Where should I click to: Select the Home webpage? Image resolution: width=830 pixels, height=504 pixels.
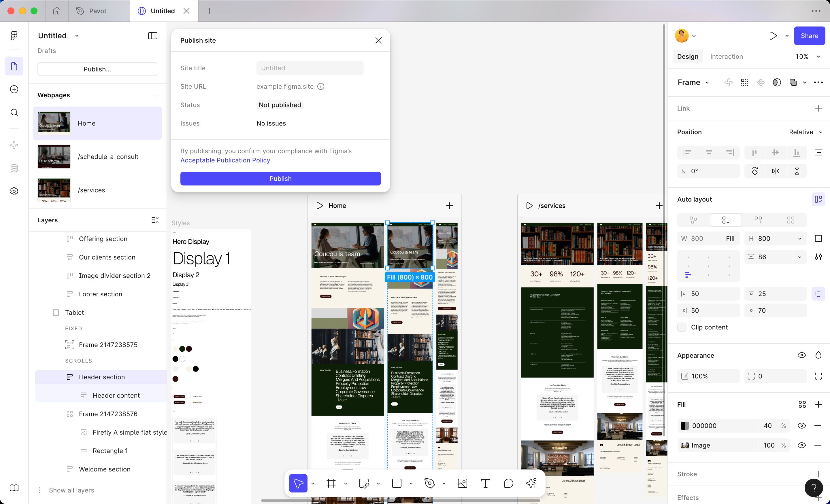point(97,123)
